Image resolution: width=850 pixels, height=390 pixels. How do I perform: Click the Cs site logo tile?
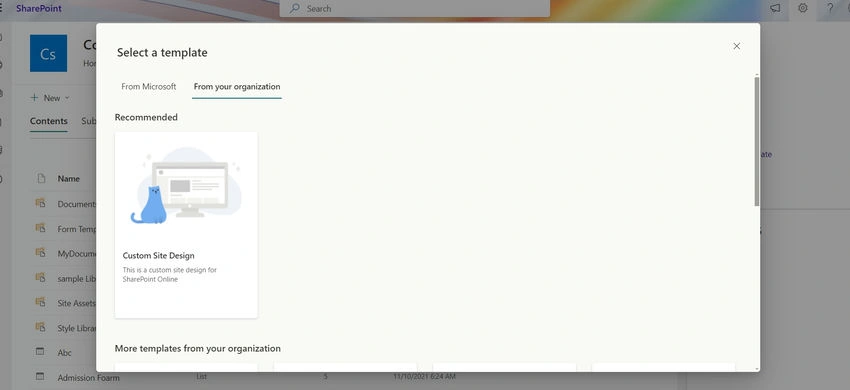(48, 54)
